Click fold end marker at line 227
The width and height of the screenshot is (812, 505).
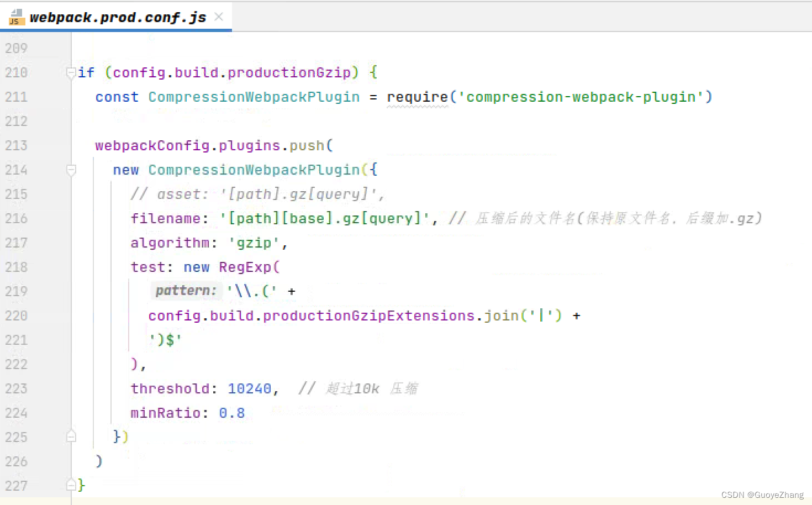(x=71, y=485)
